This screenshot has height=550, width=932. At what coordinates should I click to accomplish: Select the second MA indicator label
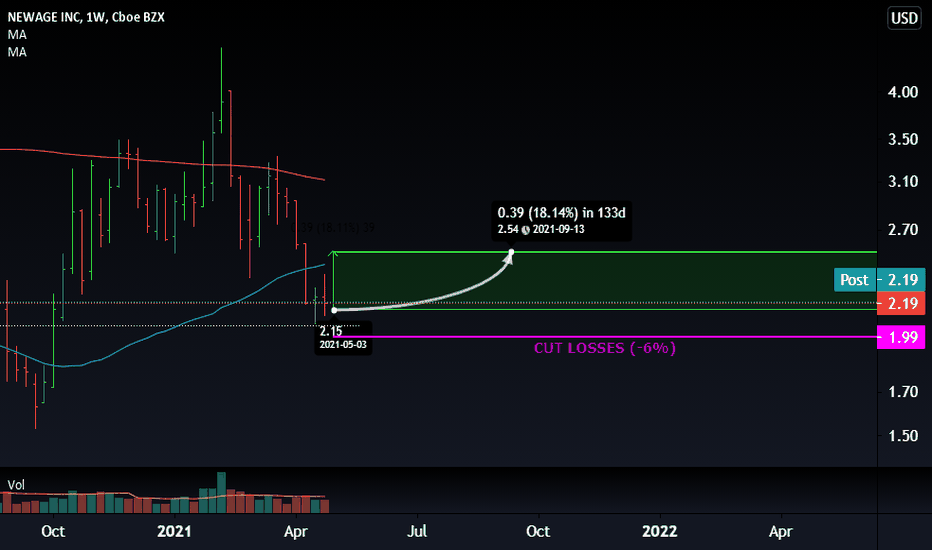(x=17, y=52)
